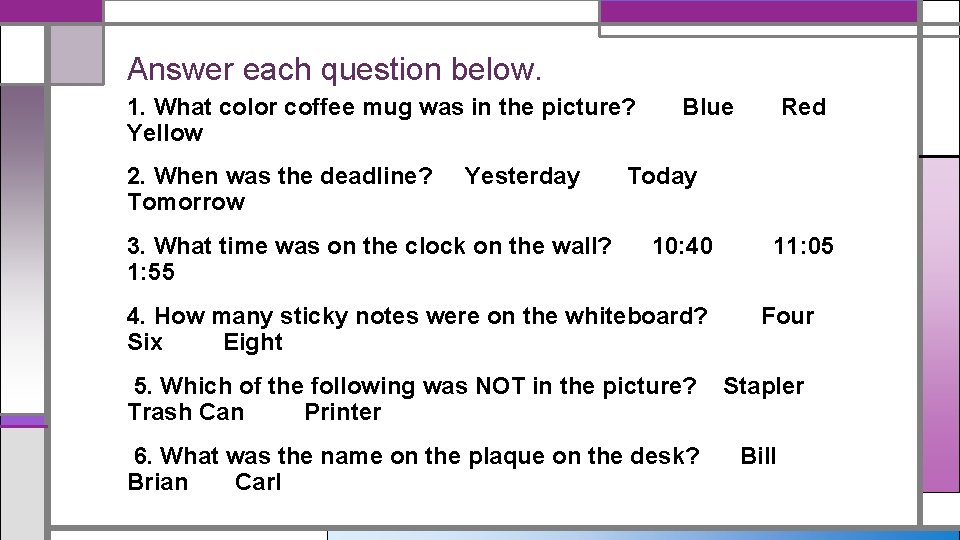The image size is (960, 540).
Task: Select 10:40 as the clock time
Action: 682,246
